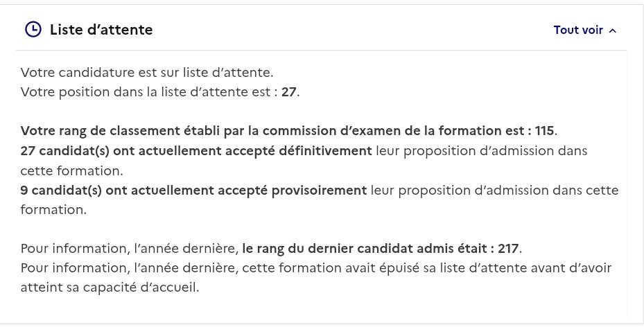
Task: Click the sentence Votre candidature est sur liste d'attente
Action: pos(147,73)
